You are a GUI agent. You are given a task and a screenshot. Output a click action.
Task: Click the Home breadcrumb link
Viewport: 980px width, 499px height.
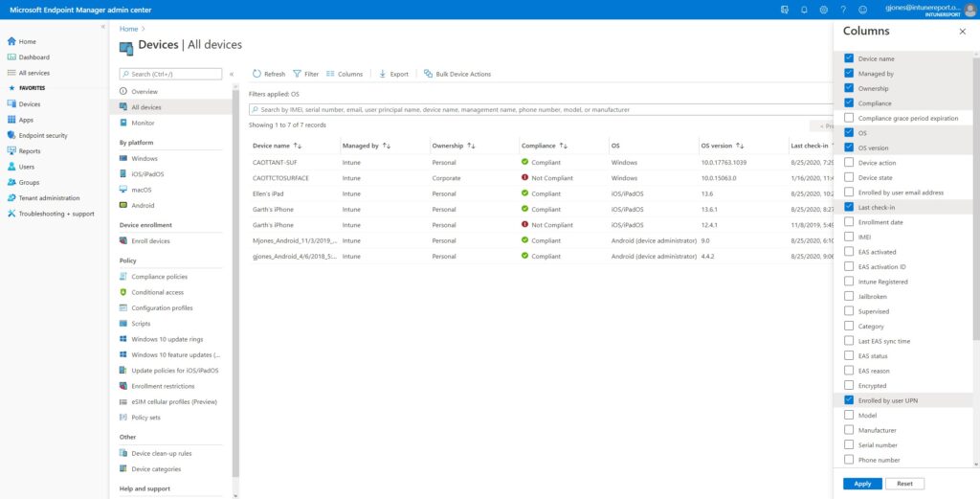point(128,30)
